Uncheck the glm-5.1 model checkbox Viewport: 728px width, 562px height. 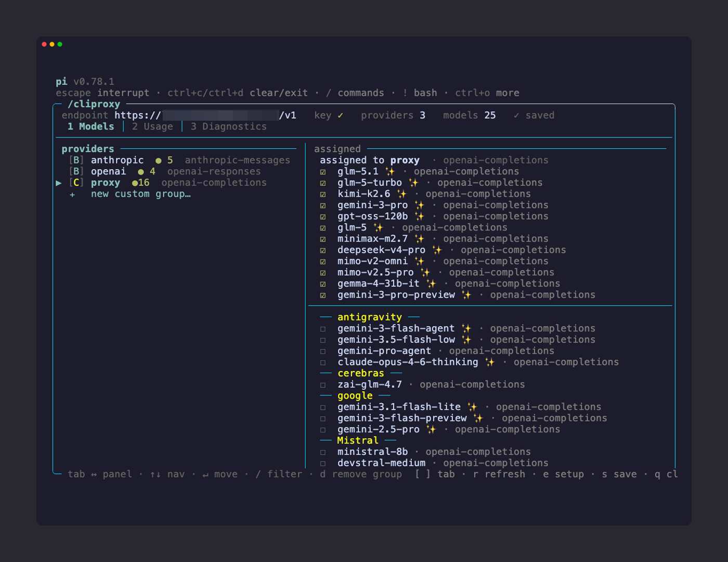[323, 172]
